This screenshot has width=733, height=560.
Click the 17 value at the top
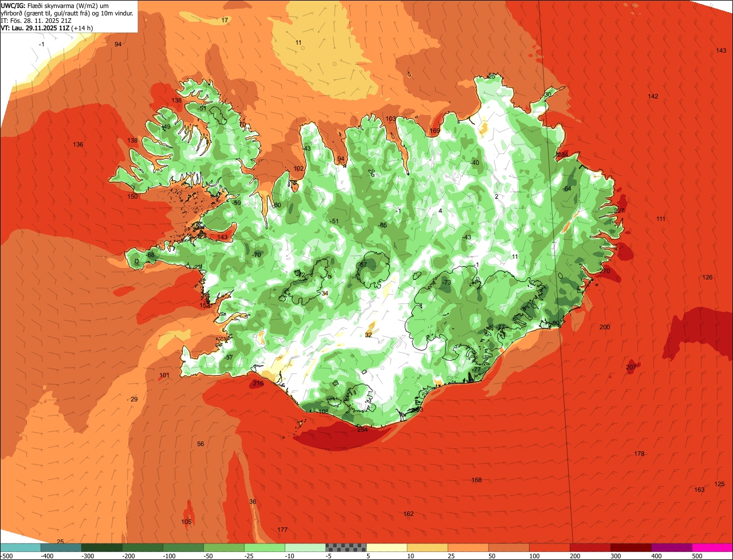tap(224, 20)
